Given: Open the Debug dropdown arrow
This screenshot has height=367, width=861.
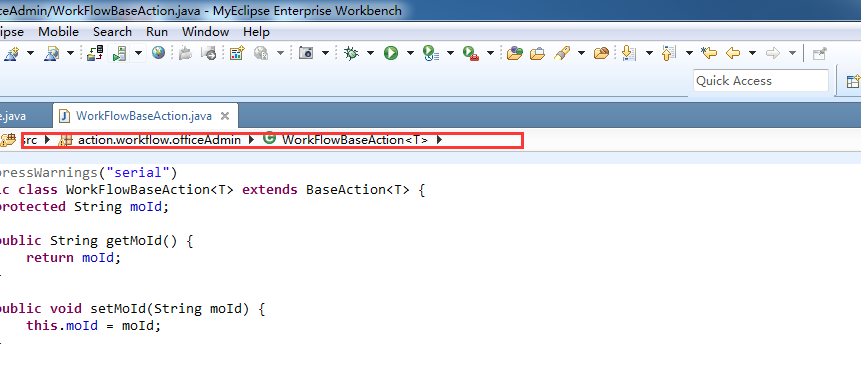Looking at the screenshot, I should (370, 53).
